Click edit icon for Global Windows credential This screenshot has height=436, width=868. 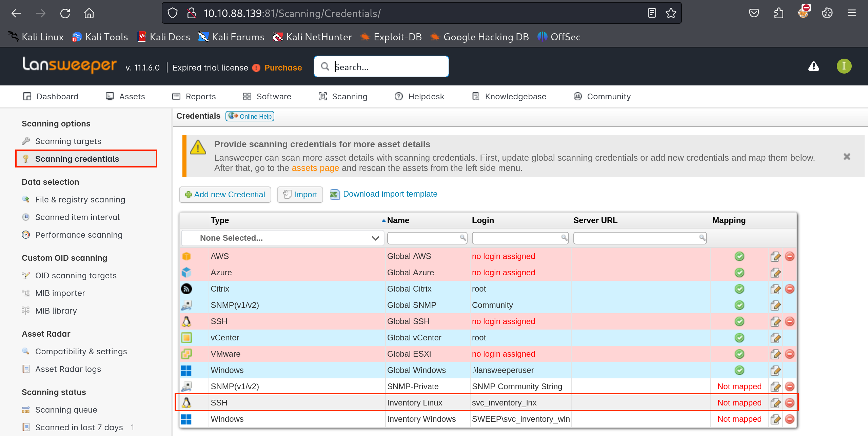pos(775,370)
